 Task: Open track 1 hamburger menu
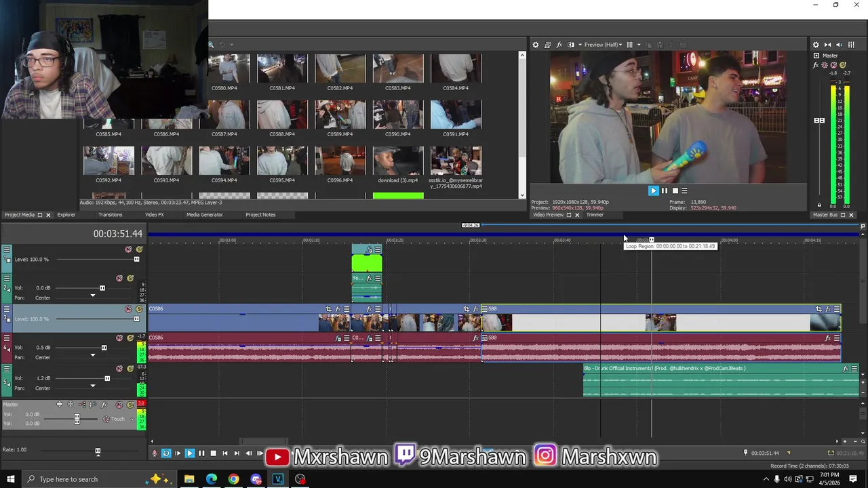[x=7, y=249]
